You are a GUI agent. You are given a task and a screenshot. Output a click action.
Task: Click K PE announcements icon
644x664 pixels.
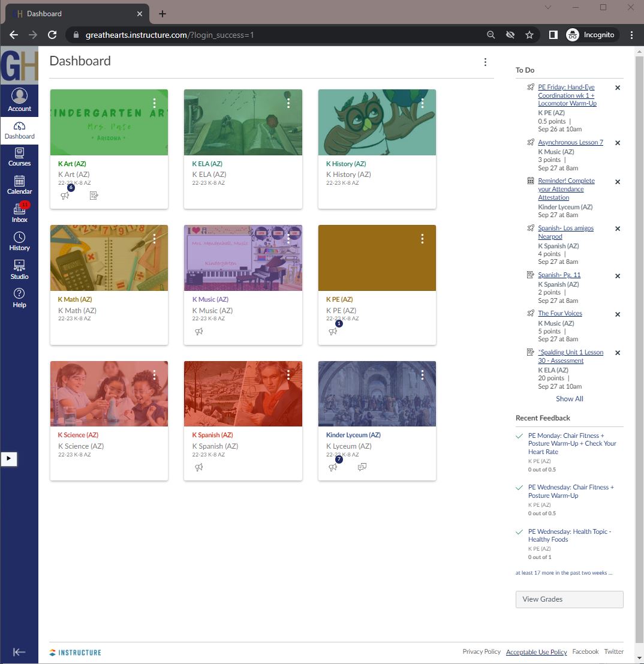pyautogui.click(x=333, y=332)
